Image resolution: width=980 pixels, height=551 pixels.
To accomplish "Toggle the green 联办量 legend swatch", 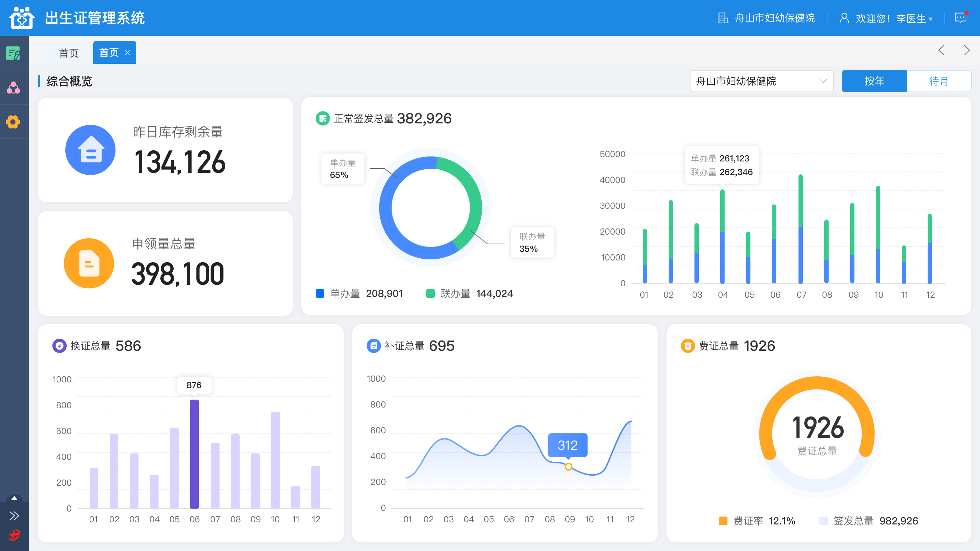I will click(430, 293).
